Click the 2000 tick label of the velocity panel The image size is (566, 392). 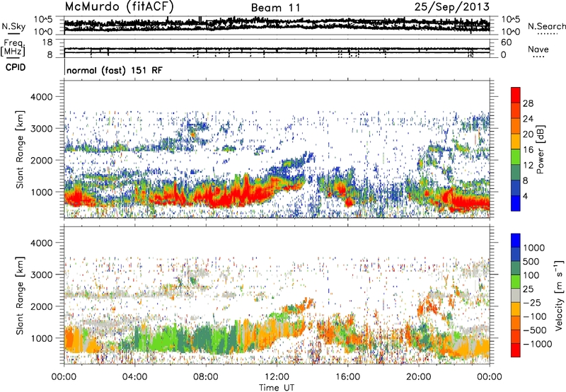(x=41, y=306)
